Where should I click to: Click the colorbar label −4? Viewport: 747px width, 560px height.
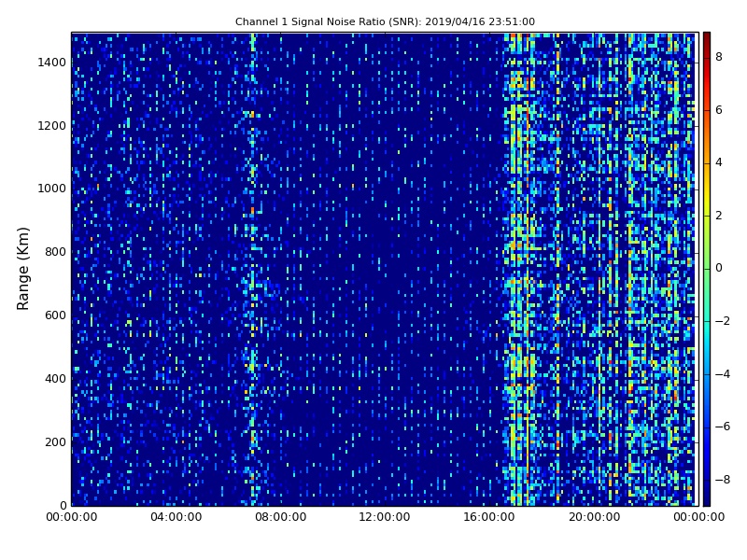point(723,374)
